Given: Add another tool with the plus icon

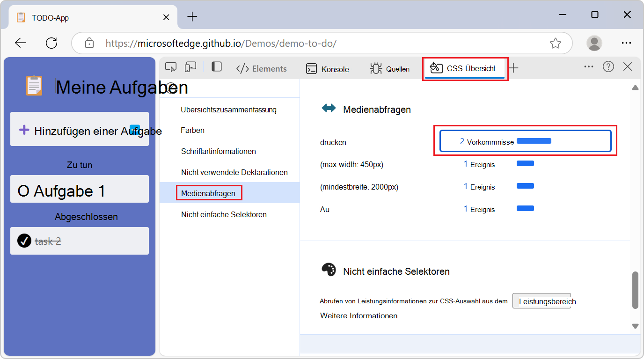Looking at the screenshot, I should pos(513,68).
